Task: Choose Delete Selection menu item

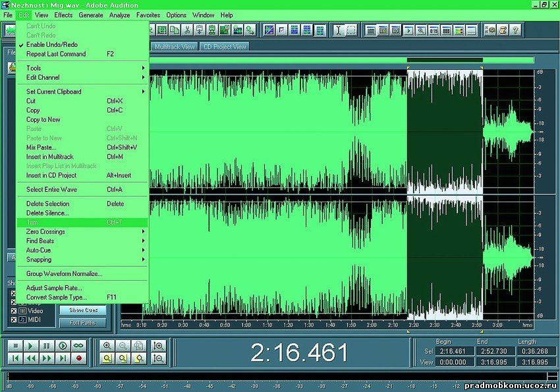Action: (82, 204)
